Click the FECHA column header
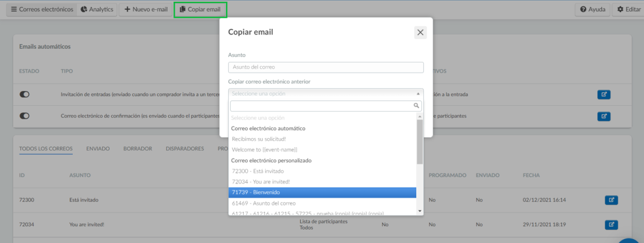This screenshot has height=243, width=644. tap(531, 175)
